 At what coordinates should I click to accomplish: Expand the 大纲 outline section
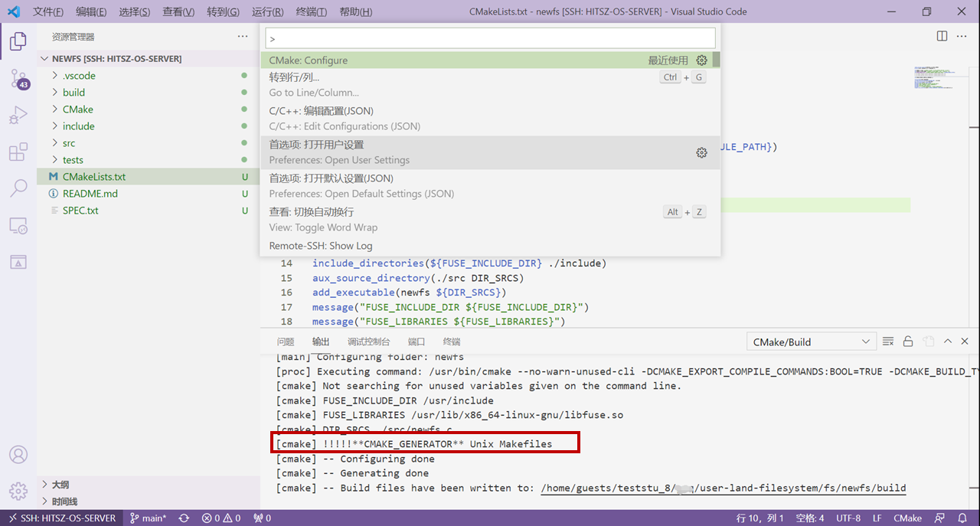(60, 485)
